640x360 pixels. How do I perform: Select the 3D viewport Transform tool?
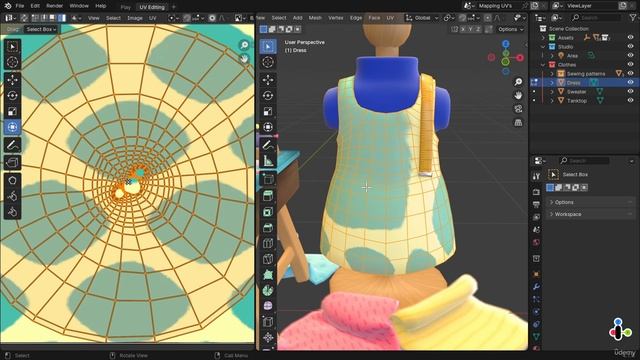pos(268,127)
